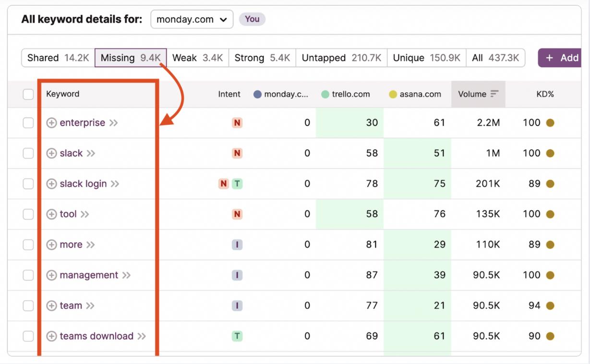
Task: Click the KD value 94 in team row
Action: pos(535,306)
